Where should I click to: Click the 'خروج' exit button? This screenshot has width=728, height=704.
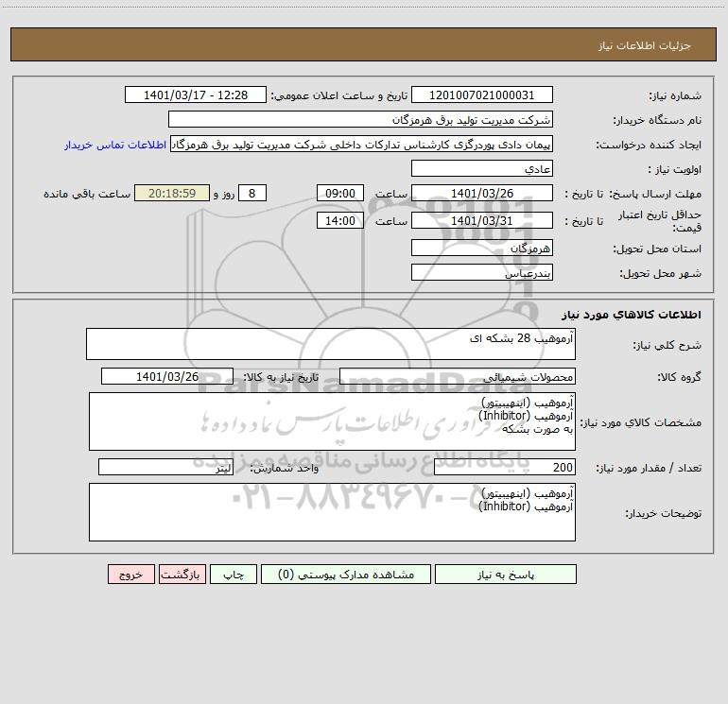pos(130,574)
